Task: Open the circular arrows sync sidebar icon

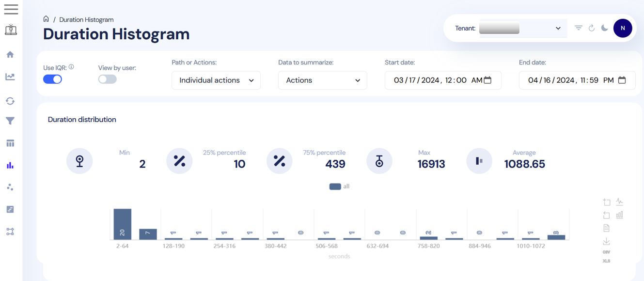Action: [x=10, y=101]
